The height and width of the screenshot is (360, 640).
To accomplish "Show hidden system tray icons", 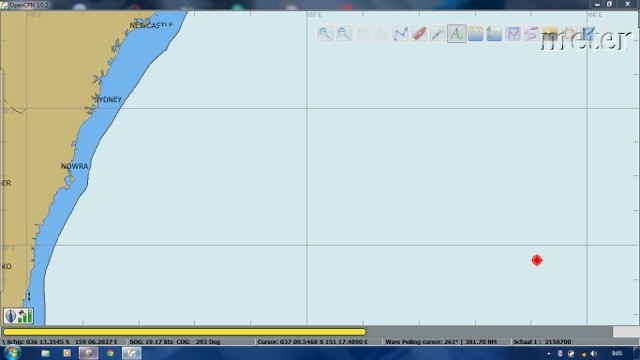I will (x=549, y=353).
